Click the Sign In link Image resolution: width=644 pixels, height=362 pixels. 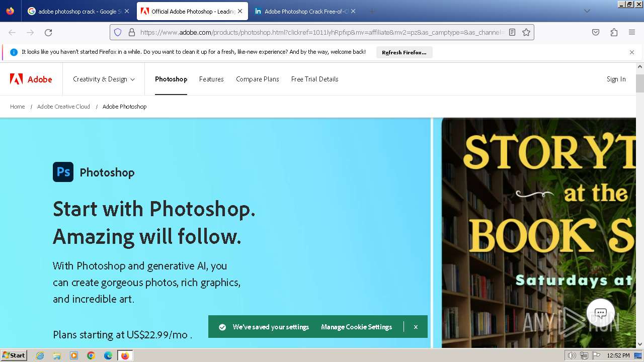click(x=616, y=79)
